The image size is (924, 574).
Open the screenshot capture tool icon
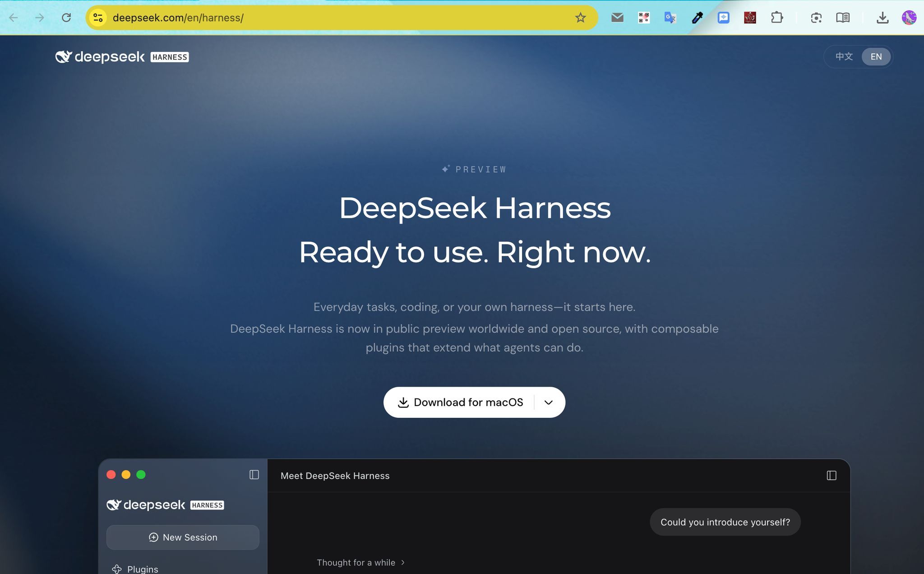click(x=816, y=18)
